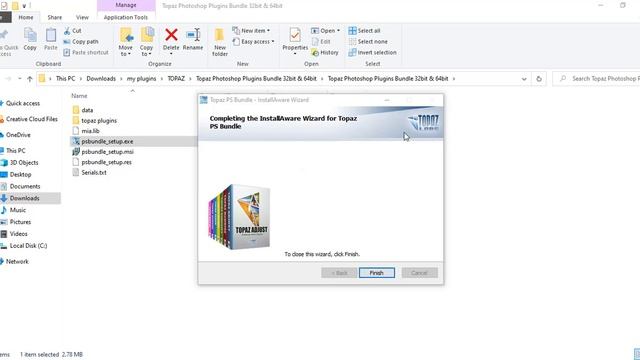Image resolution: width=640 pixels, height=360 pixels.
Task: Click Finish in the InstallAware wizard
Action: (377, 273)
